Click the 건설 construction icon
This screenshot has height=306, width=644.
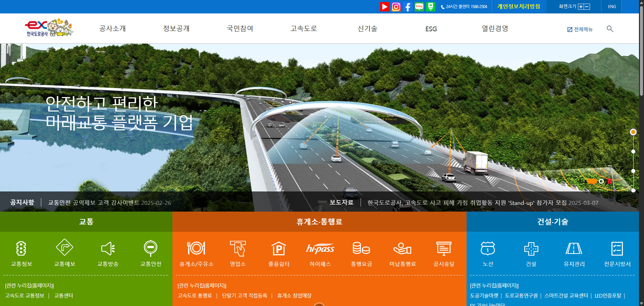[x=532, y=249]
